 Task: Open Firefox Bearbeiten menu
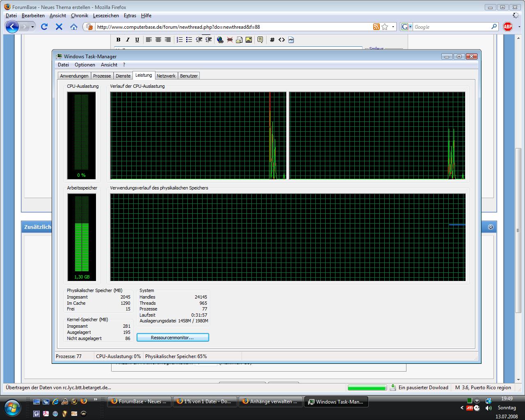coord(33,16)
